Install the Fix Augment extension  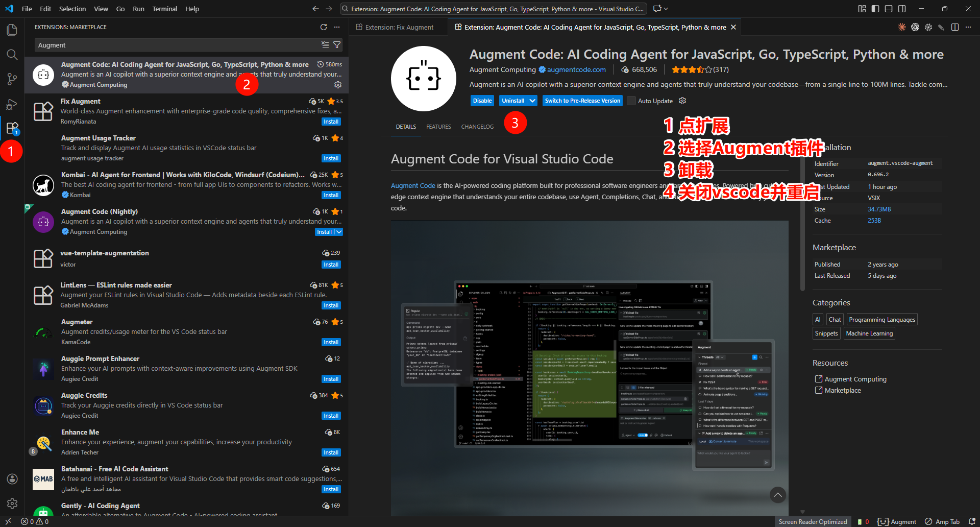pos(331,122)
